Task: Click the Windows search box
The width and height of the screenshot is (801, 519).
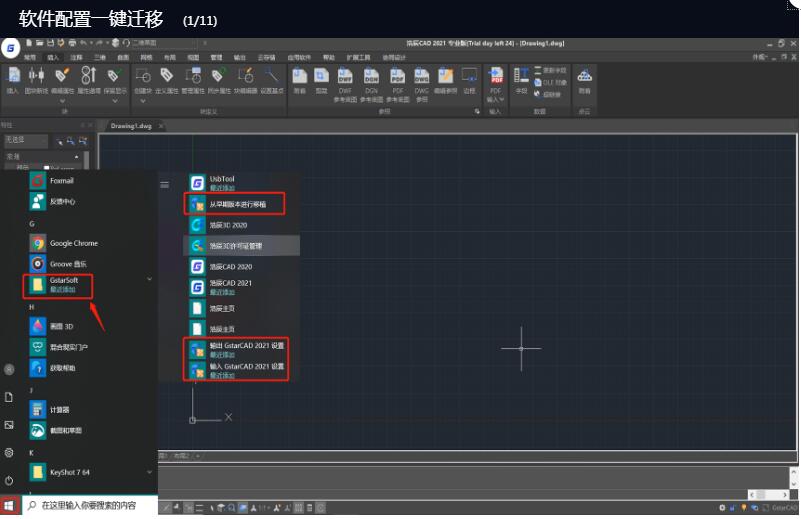Action: click(90, 506)
